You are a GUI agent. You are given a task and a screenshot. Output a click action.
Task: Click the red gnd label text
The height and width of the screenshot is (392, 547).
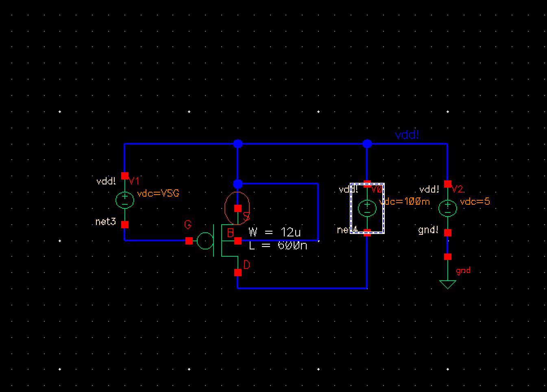tap(463, 271)
